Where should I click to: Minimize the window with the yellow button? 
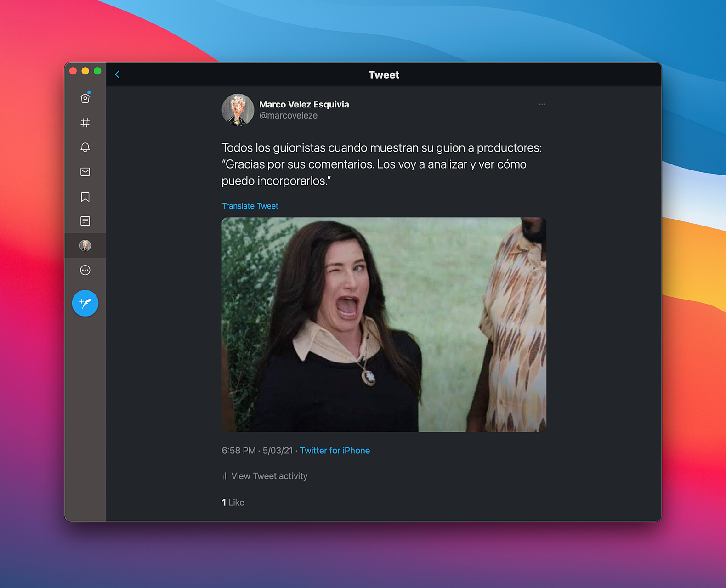[x=85, y=71]
